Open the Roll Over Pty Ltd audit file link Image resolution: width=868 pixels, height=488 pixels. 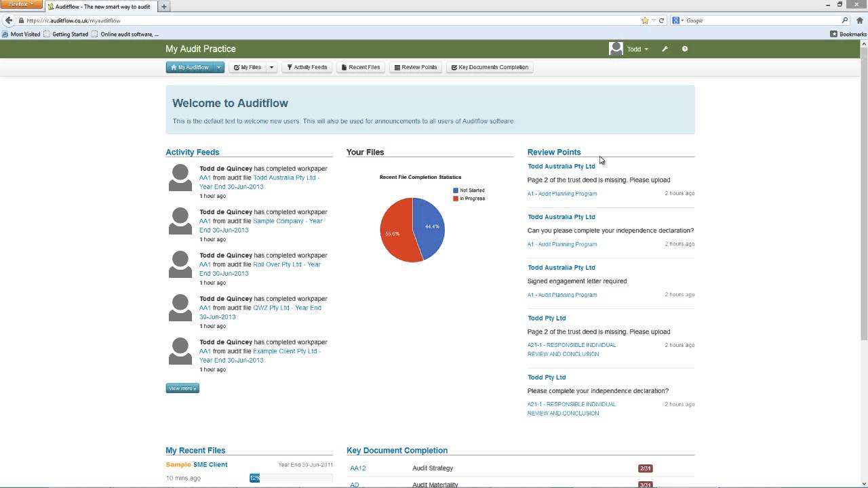pos(260,268)
